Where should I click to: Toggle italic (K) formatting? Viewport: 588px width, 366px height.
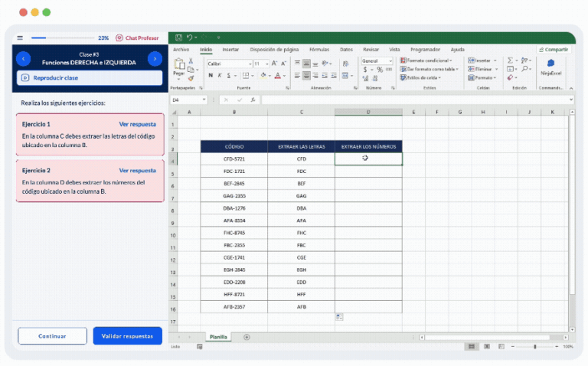click(220, 75)
